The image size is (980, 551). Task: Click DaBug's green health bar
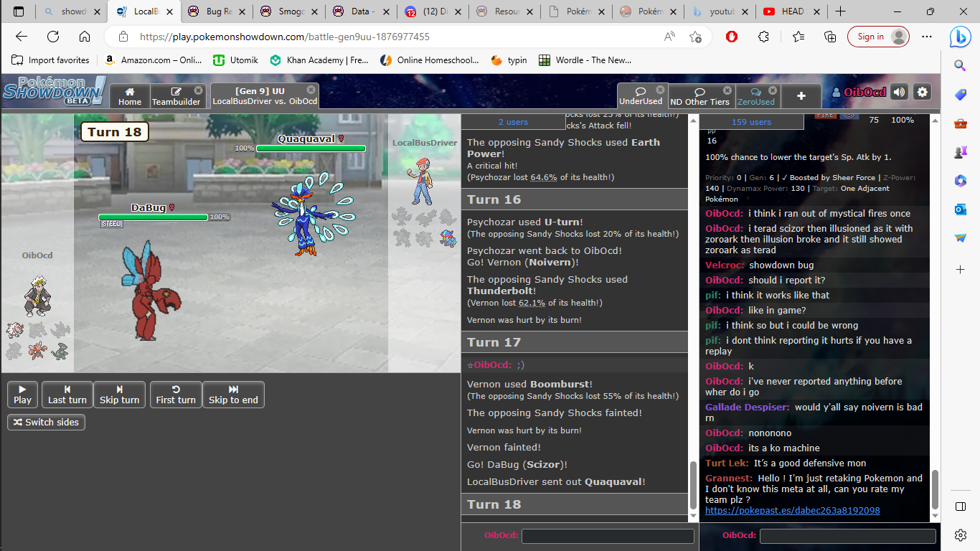153,217
